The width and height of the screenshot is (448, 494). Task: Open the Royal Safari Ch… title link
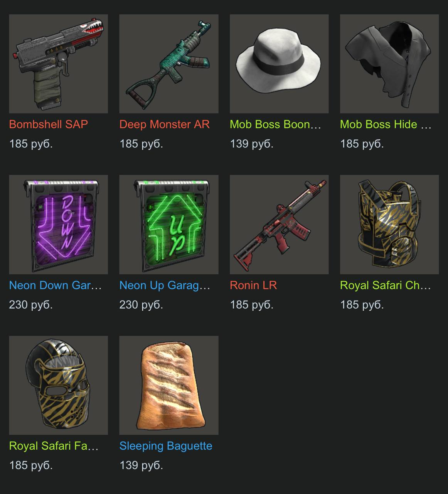[386, 285]
